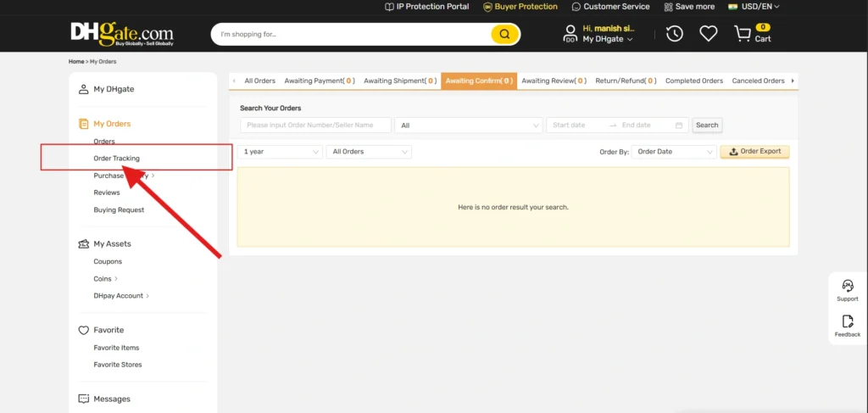Open the browsing history clock icon
Screen dimensions: 868x413
[x=674, y=34]
